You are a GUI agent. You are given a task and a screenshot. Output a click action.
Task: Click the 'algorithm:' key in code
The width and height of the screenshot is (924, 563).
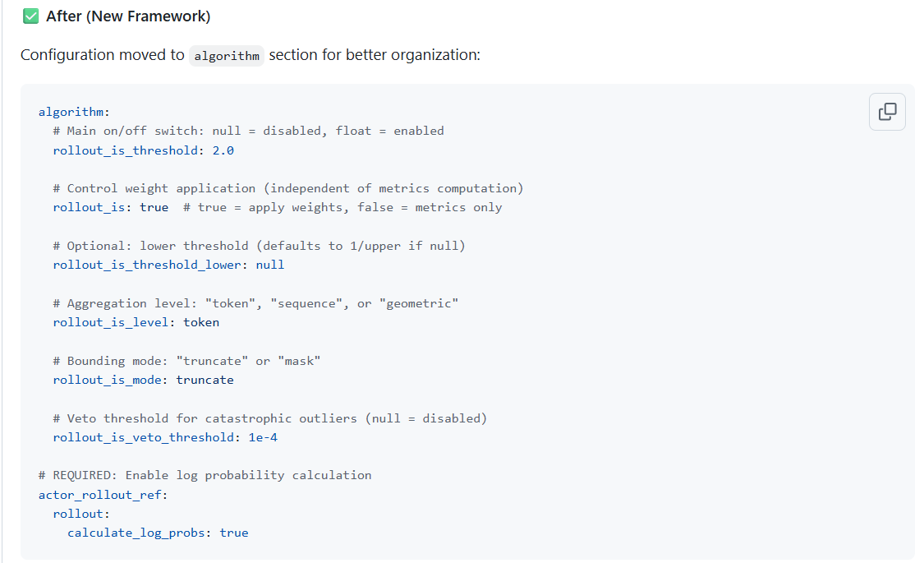[74, 112]
